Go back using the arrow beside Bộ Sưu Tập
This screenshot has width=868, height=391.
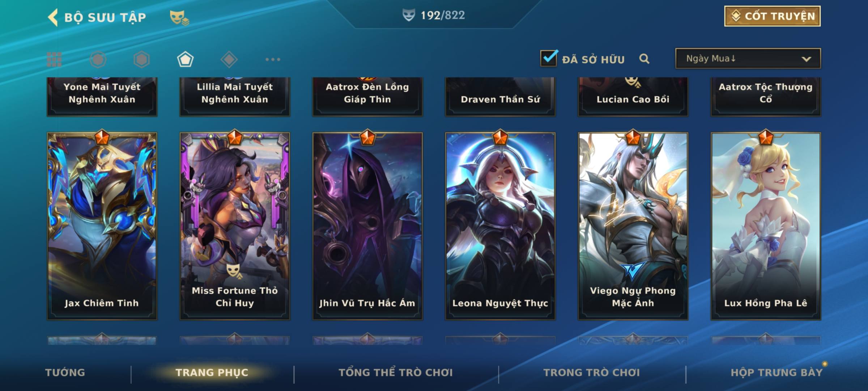point(53,17)
